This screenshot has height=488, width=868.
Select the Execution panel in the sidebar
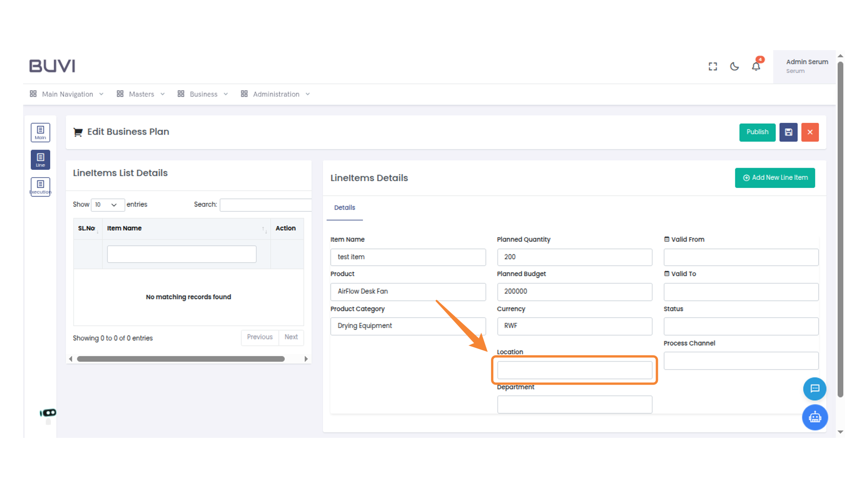point(40,186)
